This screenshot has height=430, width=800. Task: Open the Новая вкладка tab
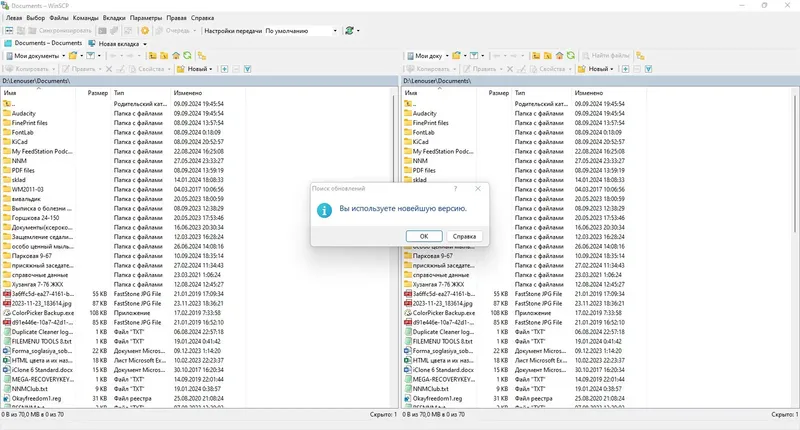118,43
